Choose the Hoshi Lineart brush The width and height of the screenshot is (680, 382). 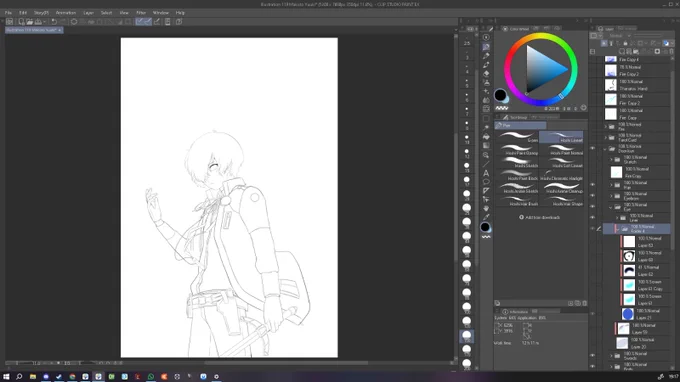(561, 137)
